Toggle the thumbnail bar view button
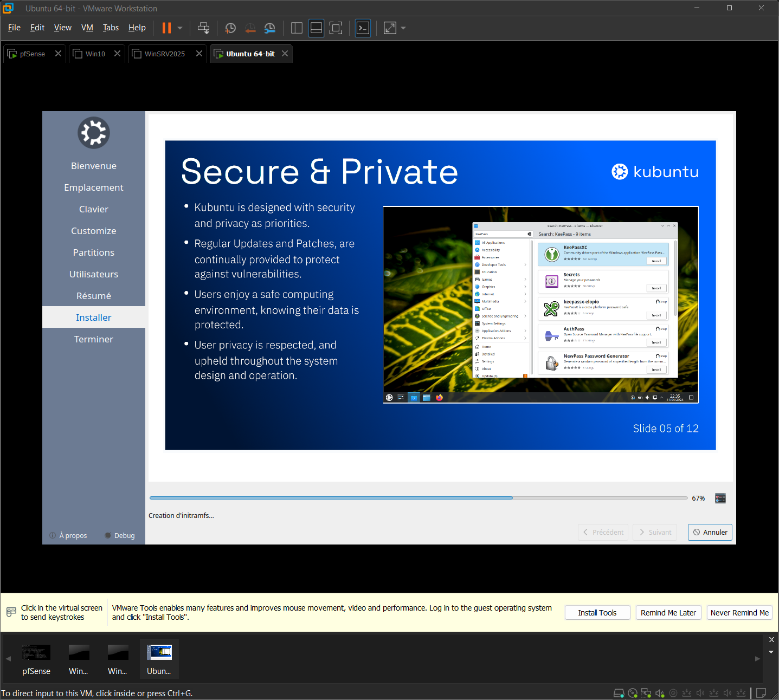 tap(316, 28)
